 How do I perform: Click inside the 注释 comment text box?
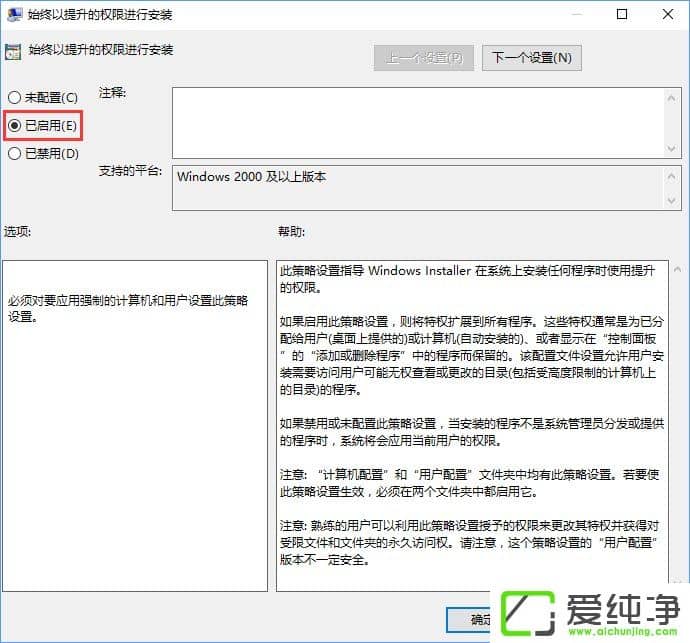(410, 121)
